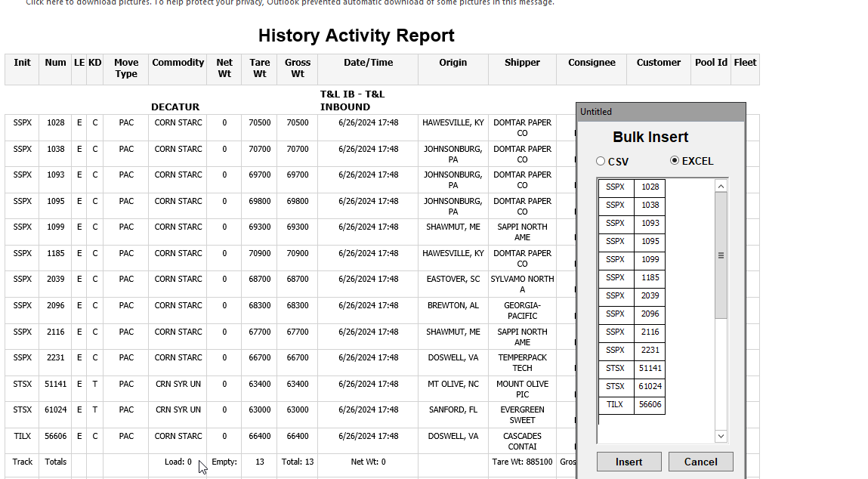Click the empty input area below Bulk Insert rows
Image resolution: width=868 pixels, height=479 pixels.
[x=656, y=428]
